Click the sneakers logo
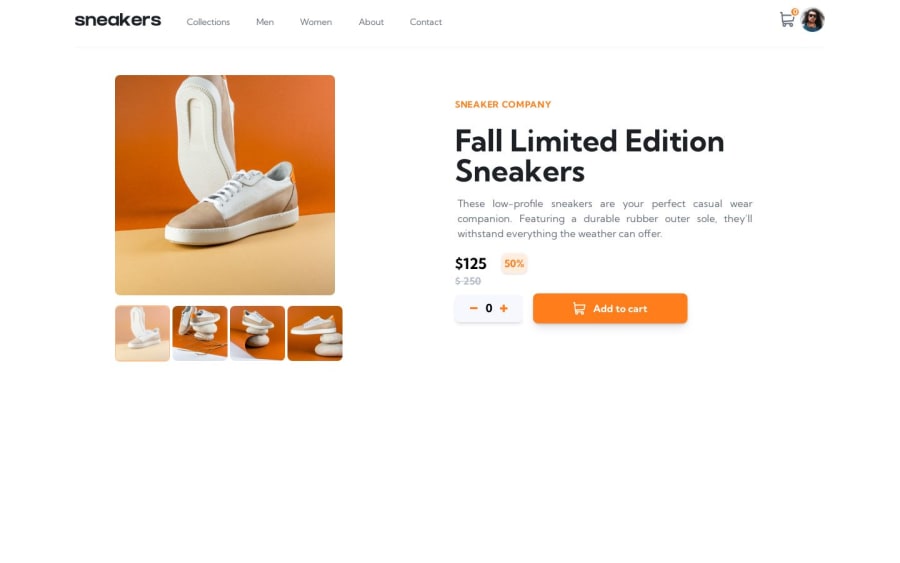 118,20
